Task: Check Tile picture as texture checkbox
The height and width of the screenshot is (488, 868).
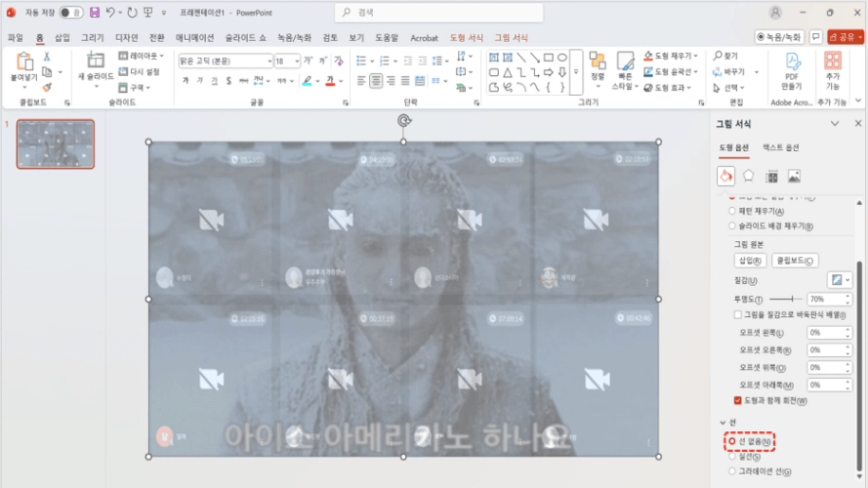Action: (737, 314)
